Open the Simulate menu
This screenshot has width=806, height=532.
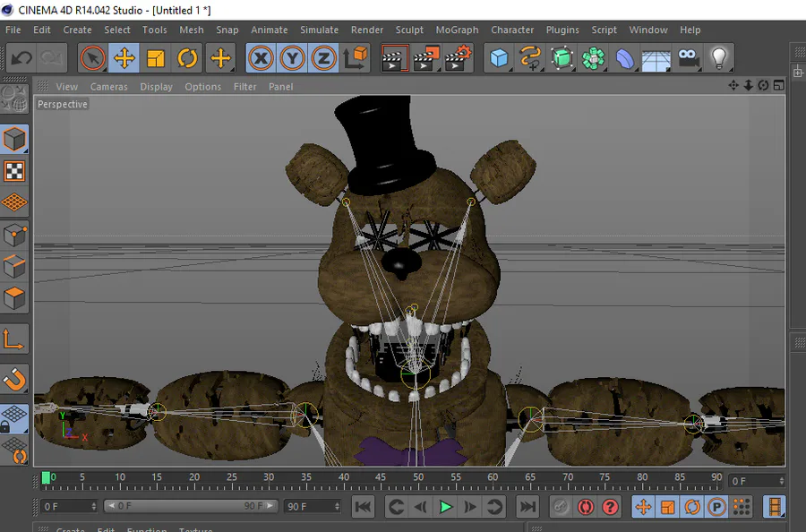pos(319,30)
